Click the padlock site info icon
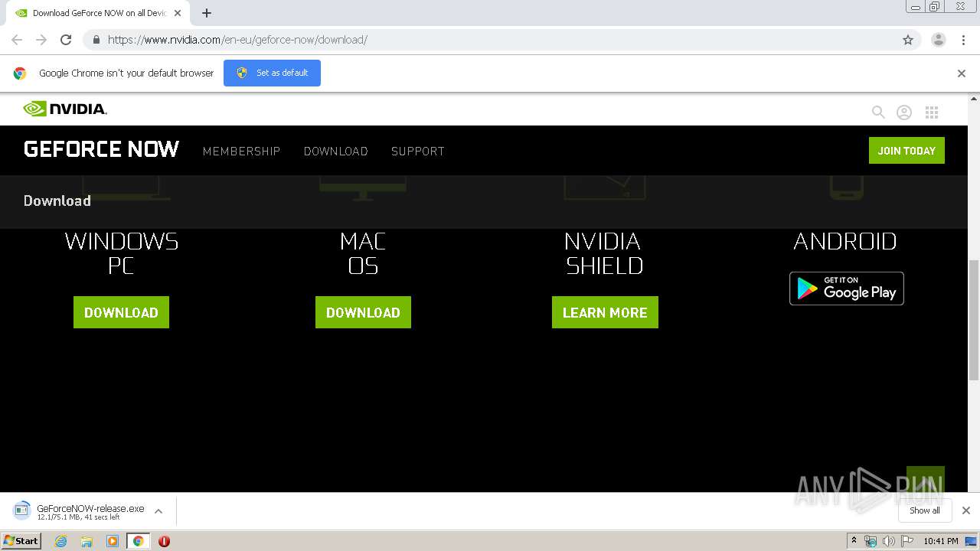 point(96,40)
